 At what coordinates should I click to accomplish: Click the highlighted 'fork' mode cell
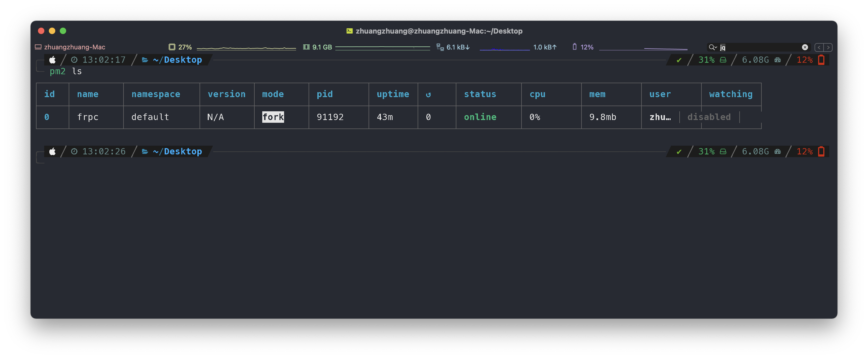[273, 117]
